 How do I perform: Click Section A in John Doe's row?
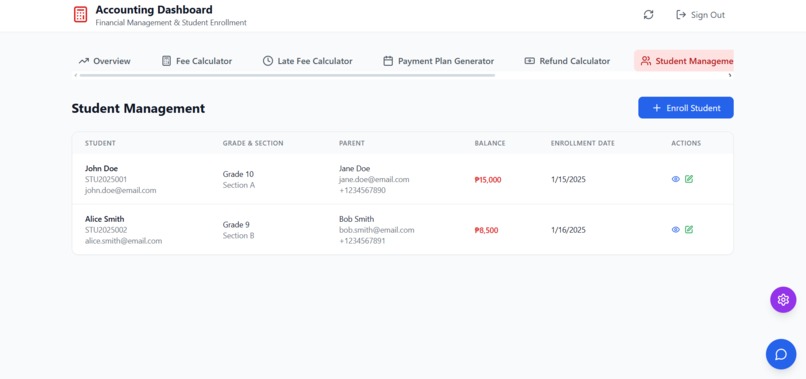pos(239,185)
